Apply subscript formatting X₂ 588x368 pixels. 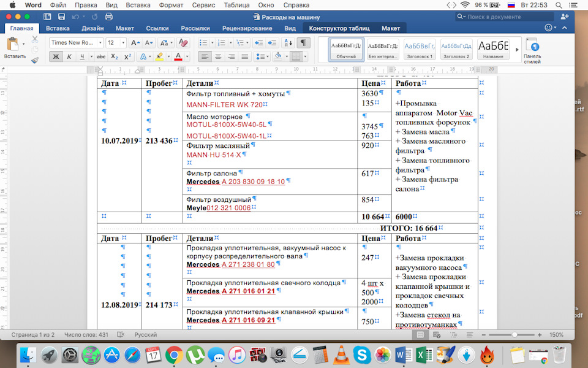click(x=113, y=57)
